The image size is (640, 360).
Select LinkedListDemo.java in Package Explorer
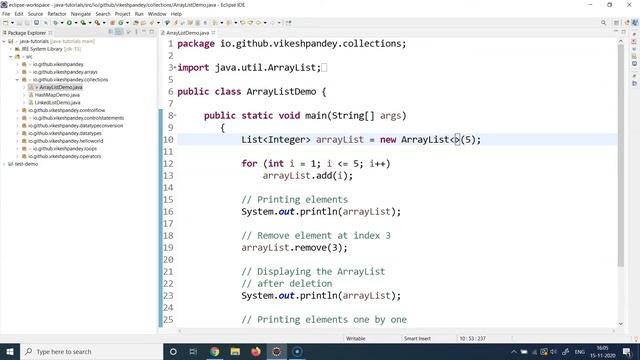tap(58, 102)
